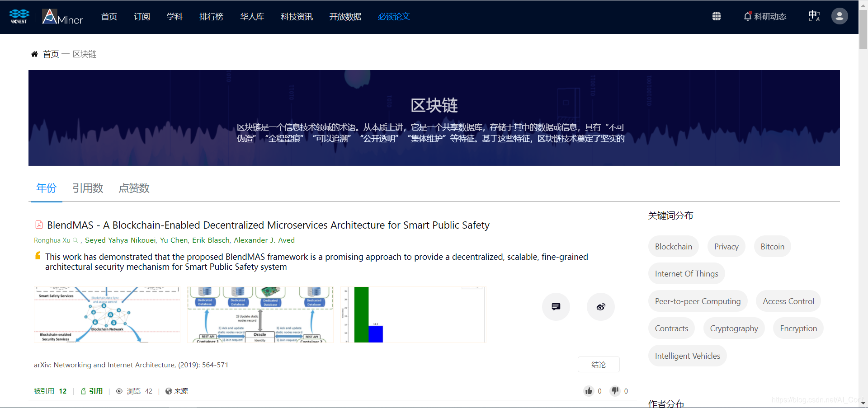This screenshot has height=408, width=868.
Task: Select the Encryption keyword tag
Action: [x=798, y=328]
